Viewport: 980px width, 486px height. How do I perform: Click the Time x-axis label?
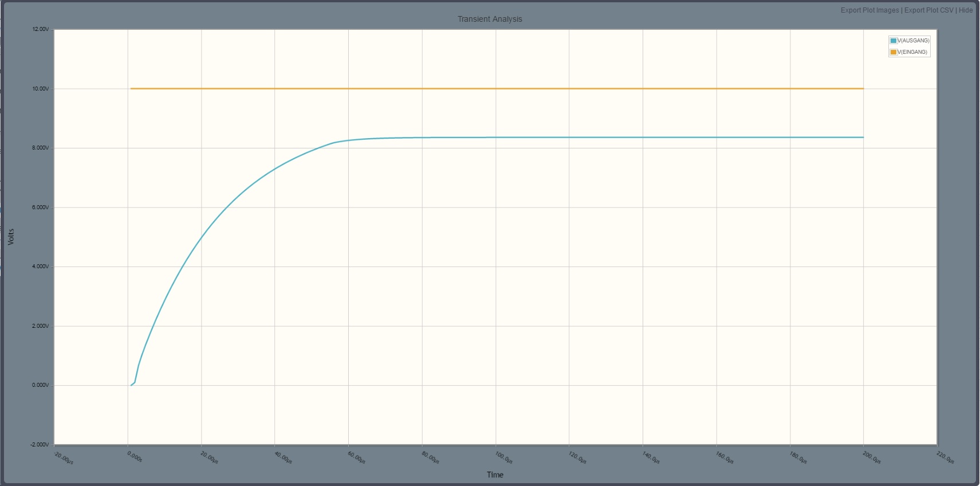pyautogui.click(x=495, y=475)
